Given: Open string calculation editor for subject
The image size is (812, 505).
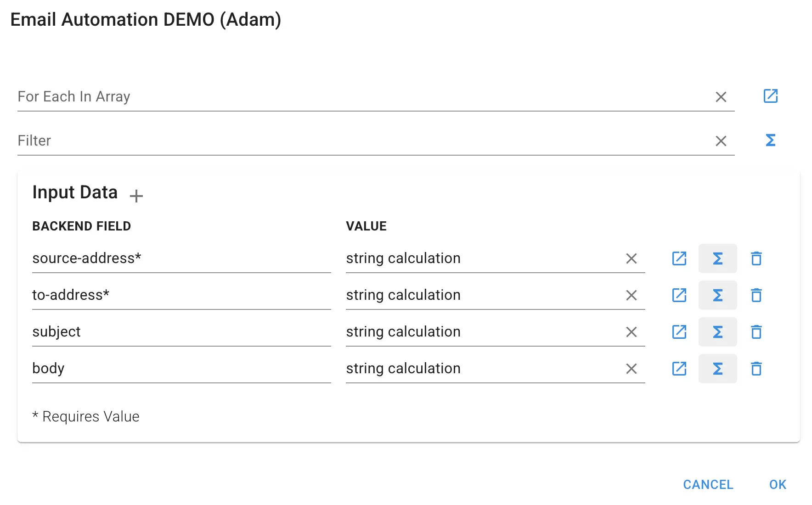Looking at the screenshot, I should [x=718, y=332].
